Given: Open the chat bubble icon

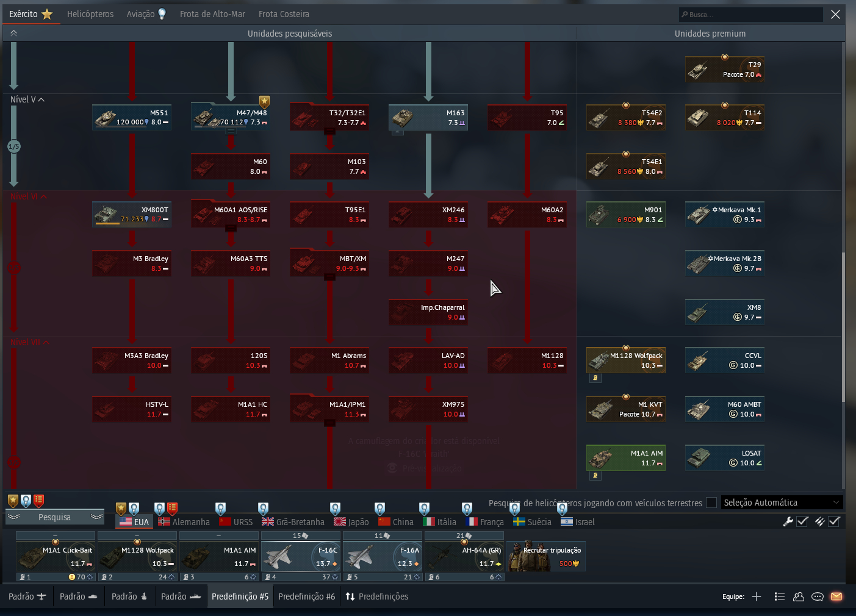Looking at the screenshot, I should [818, 596].
